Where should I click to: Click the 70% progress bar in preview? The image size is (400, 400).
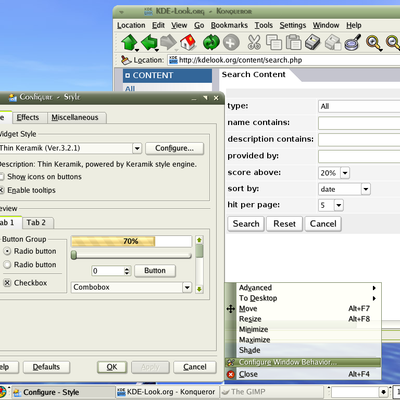131,241
